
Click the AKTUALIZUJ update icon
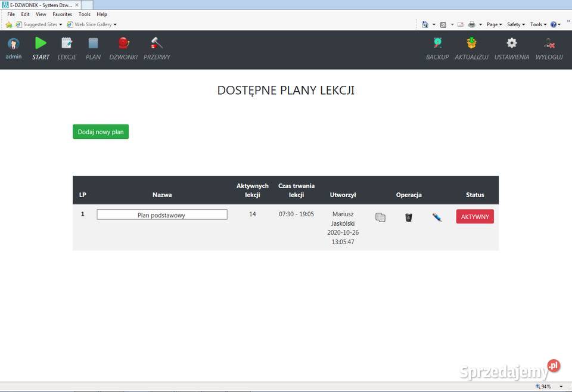(x=471, y=43)
